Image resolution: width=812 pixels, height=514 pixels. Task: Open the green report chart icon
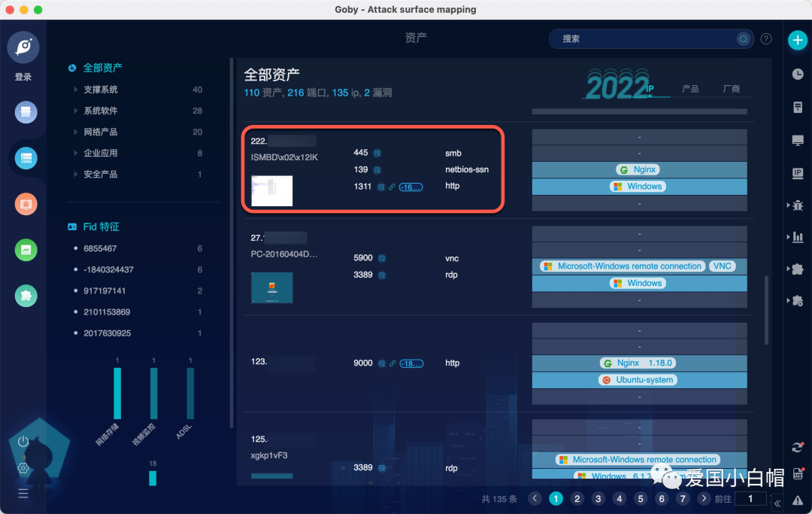[26, 250]
